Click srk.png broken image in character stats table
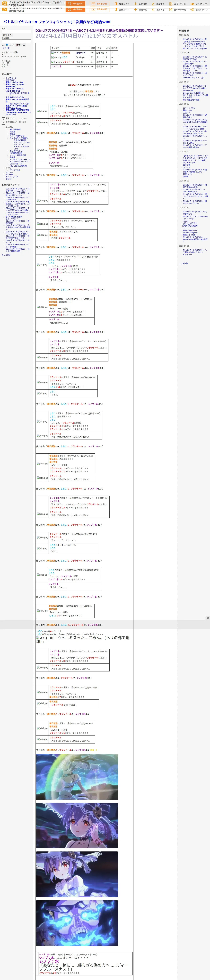210x980 pixels. point(56,57)
